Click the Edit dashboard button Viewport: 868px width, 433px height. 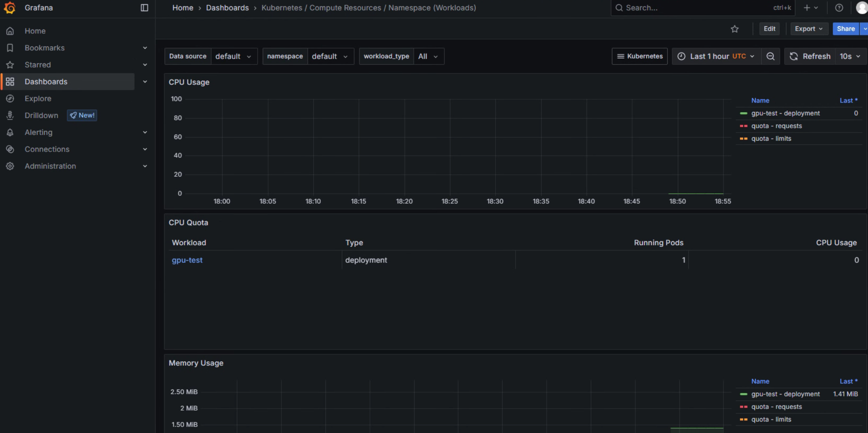769,29
